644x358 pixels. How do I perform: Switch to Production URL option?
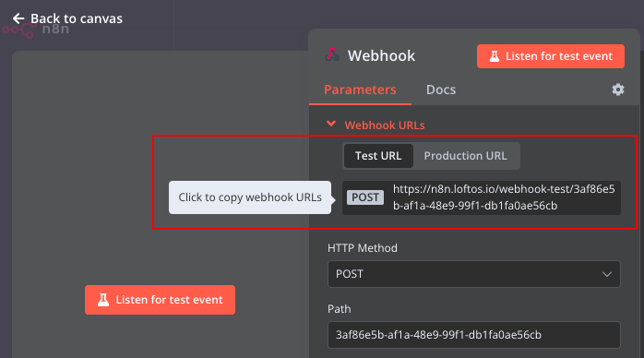click(465, 156)
